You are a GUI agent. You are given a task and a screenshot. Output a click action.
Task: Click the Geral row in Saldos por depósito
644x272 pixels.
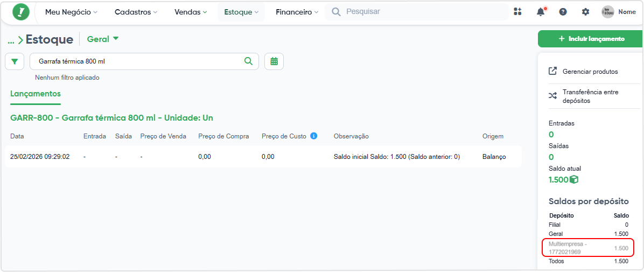coord(589,234)
